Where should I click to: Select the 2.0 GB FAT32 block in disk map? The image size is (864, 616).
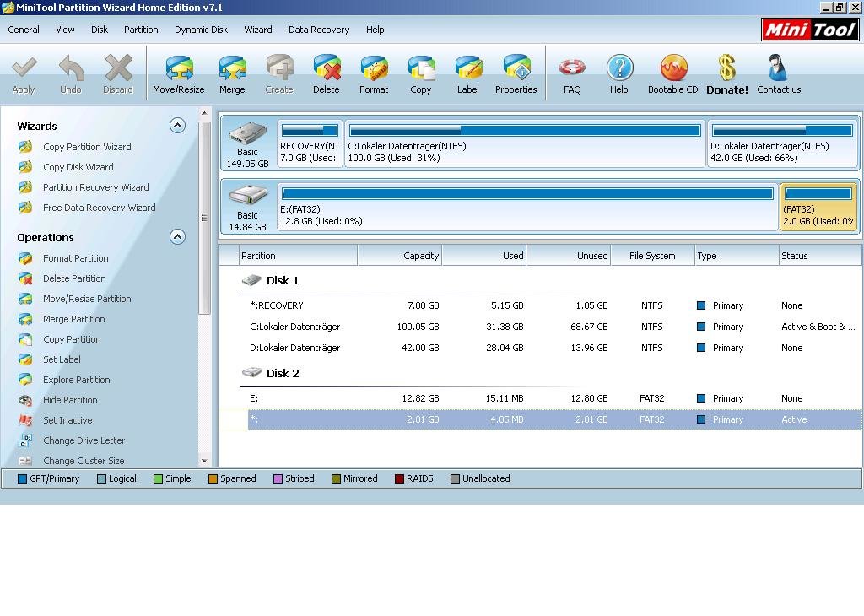[818, 208]
